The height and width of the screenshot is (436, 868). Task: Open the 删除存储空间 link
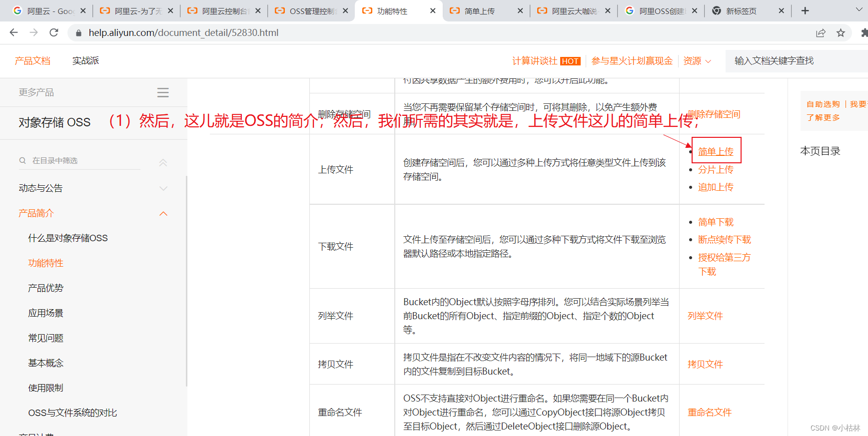click(714, 114)
